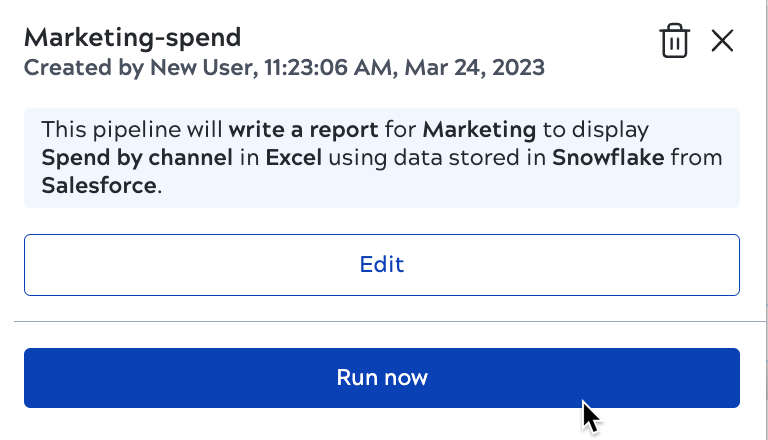Select the Marketing-spend title heading
768x440 pixels.
[132, 38]
